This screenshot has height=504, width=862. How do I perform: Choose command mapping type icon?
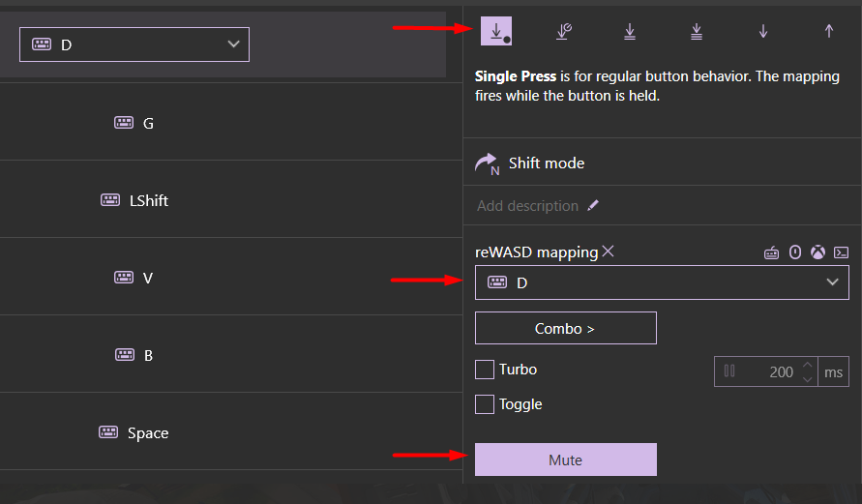pos(841,252)
